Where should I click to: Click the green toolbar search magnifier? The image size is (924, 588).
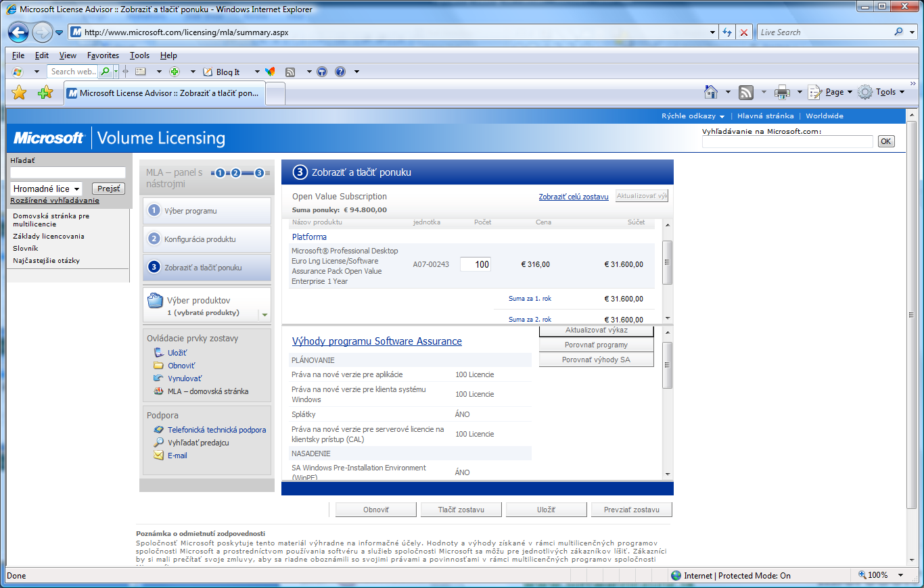pyautogui.click(x=106, y=72)
